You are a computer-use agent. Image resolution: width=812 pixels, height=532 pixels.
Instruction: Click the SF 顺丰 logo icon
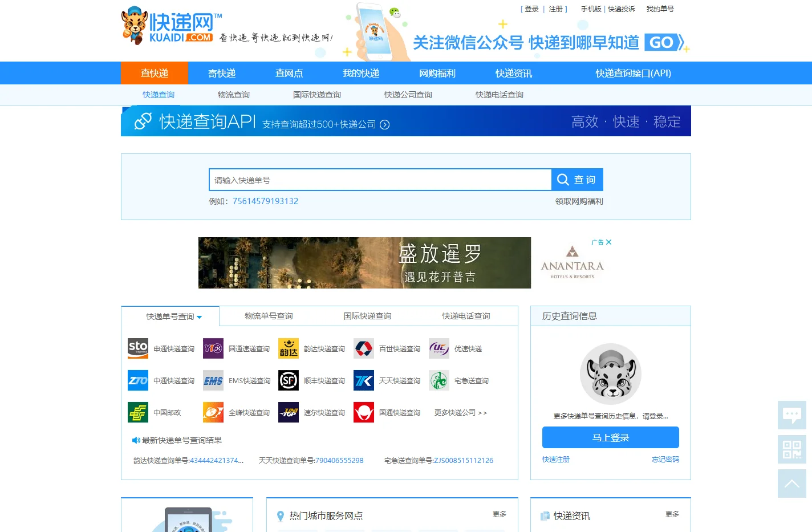click(289, 380)
